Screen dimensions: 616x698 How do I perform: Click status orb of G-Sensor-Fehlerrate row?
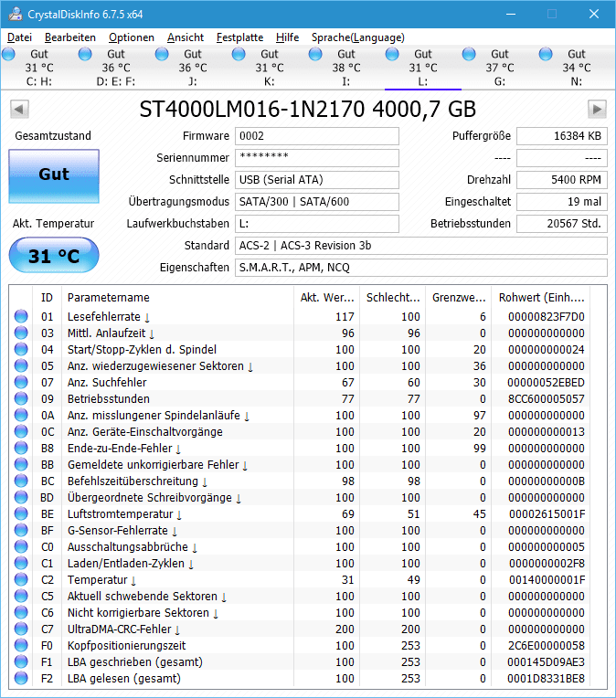click(x=21, y=530)
